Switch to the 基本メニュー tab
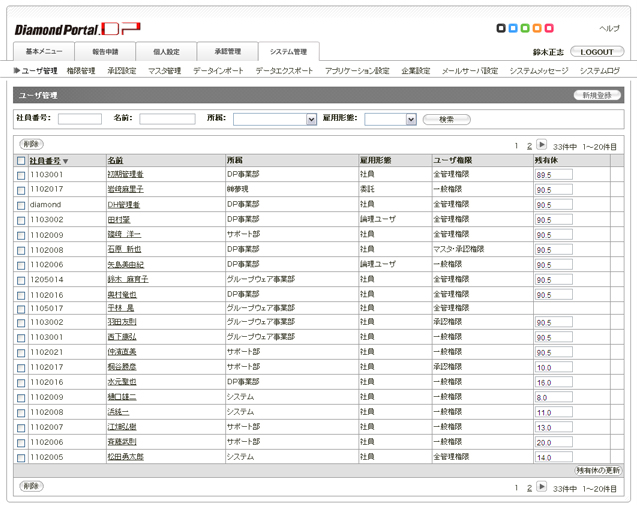 44,52
